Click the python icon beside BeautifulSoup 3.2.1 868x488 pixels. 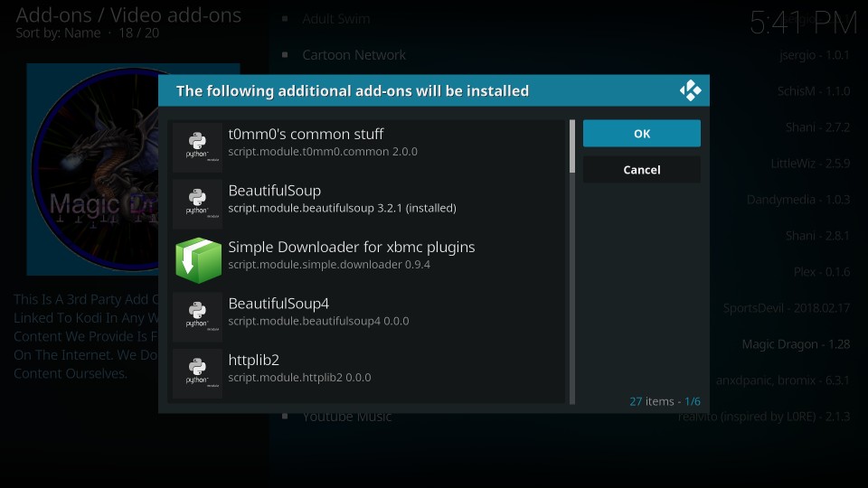197,203
